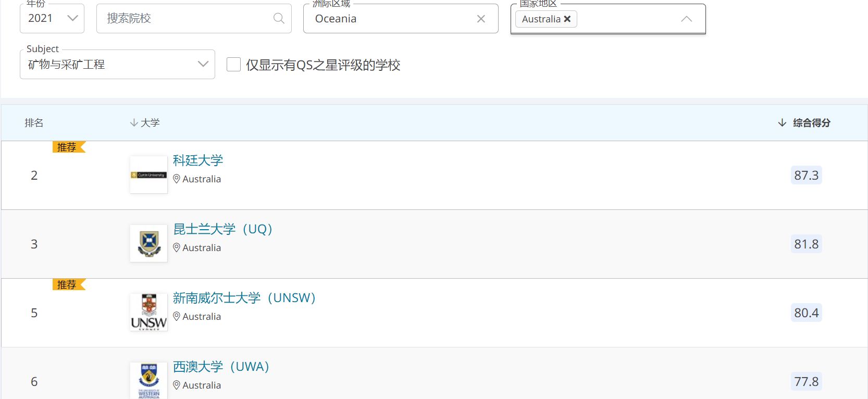
Task: Click the UWA logo thumbnail
Action: click(148, 380)
